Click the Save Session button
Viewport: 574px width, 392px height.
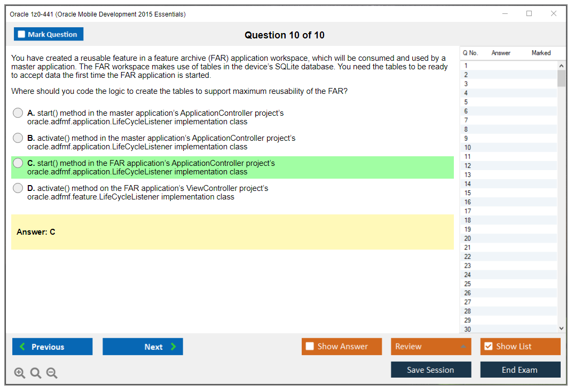(x=431, y=370)
